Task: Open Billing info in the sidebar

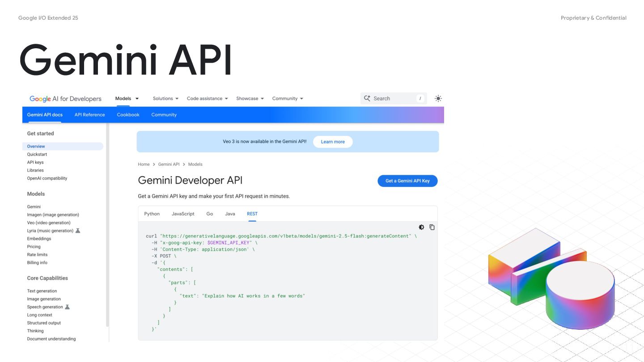Action: coord(37,263)
